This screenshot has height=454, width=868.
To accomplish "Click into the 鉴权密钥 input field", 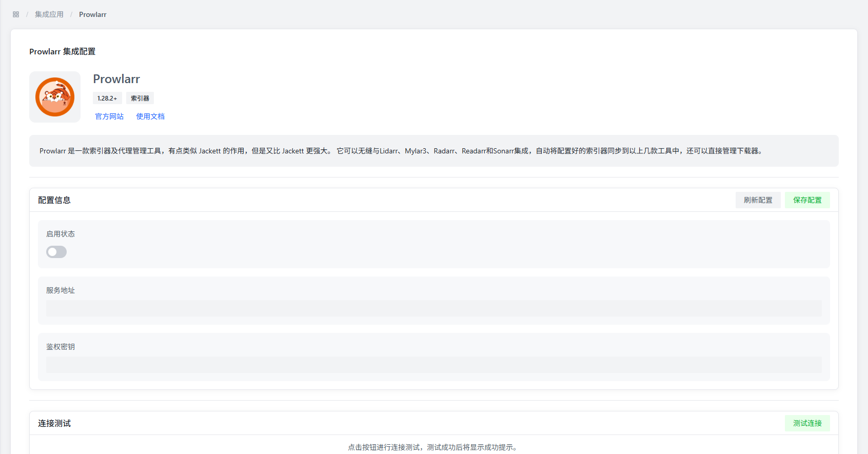I will tap(433, 365).
